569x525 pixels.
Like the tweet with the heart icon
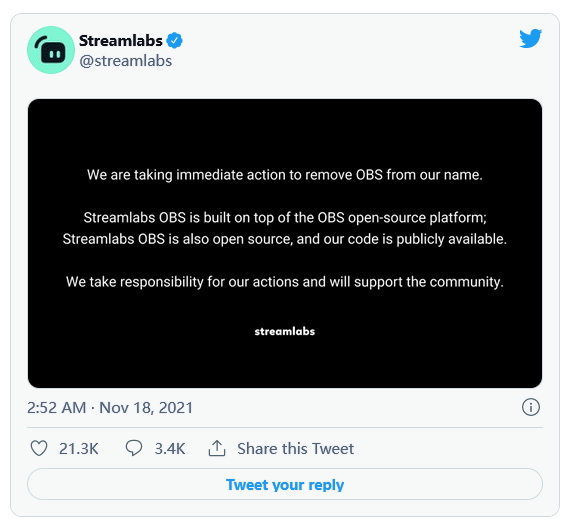click(x=39, y=448)
